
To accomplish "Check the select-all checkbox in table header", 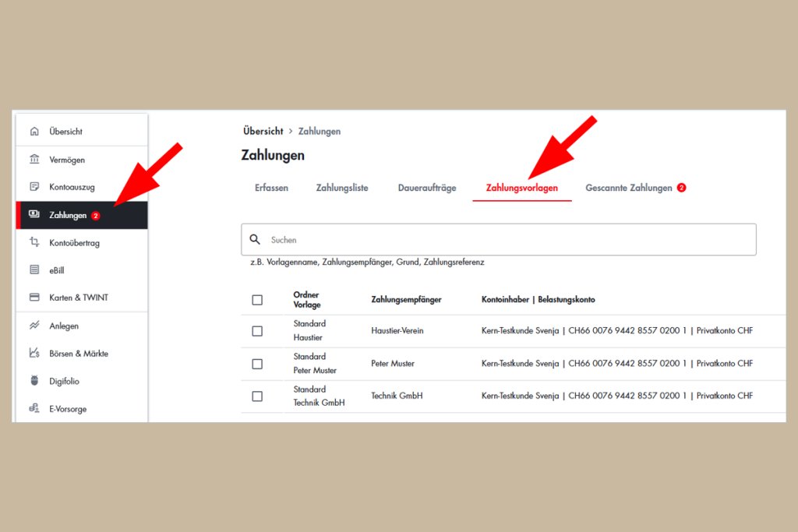I will (257, 298).
